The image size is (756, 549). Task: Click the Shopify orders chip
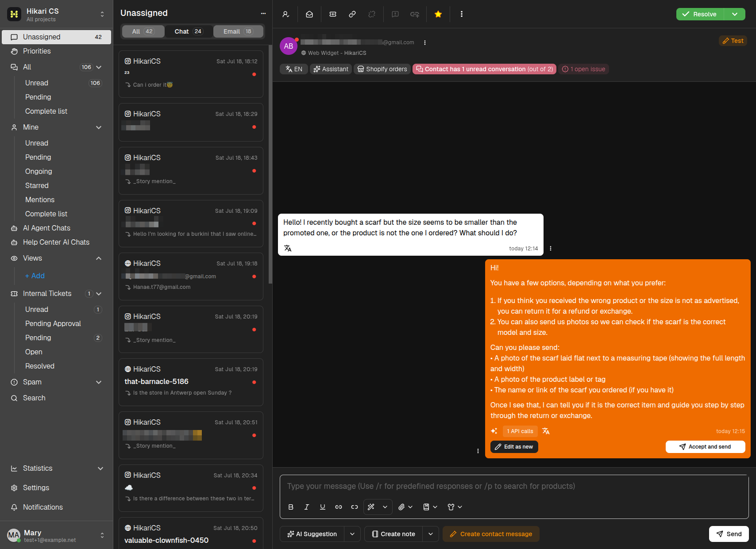click(x=382, y=69)
